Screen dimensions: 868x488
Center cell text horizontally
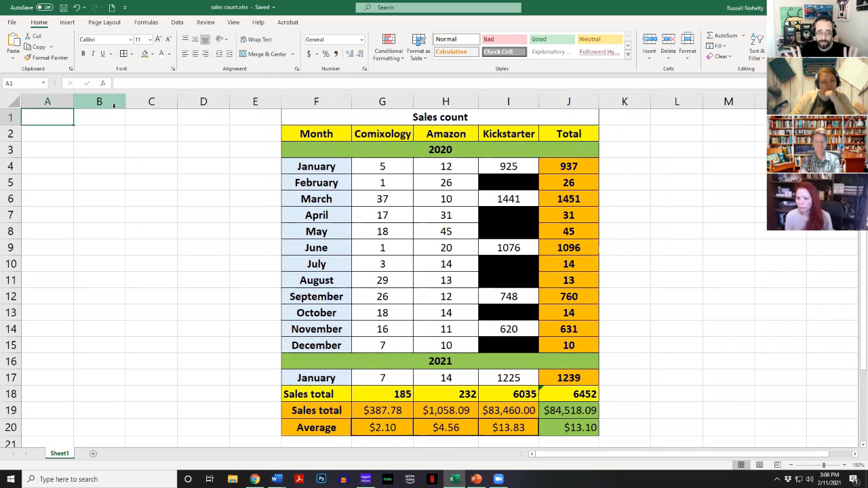tap(195, 54)
